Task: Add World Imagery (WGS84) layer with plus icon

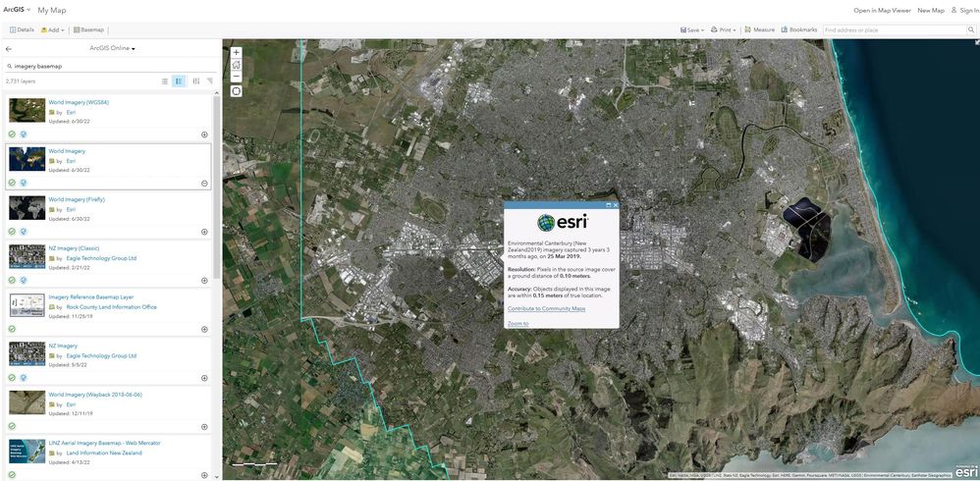Action: click(204, 134)
